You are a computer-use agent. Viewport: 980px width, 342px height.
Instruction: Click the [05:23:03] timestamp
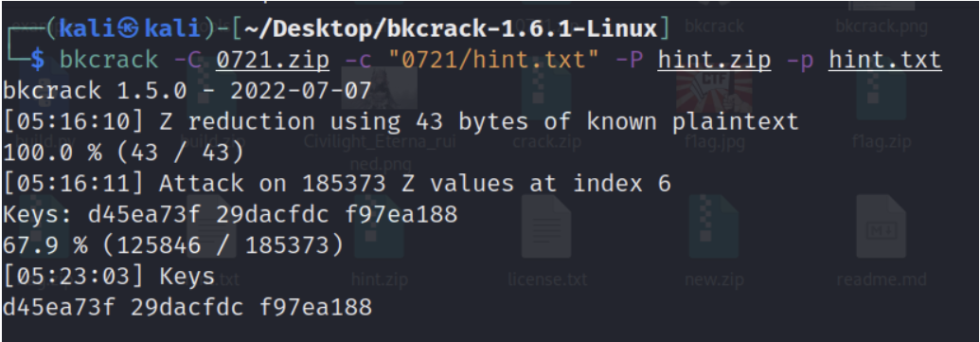[x=74, y=277]
